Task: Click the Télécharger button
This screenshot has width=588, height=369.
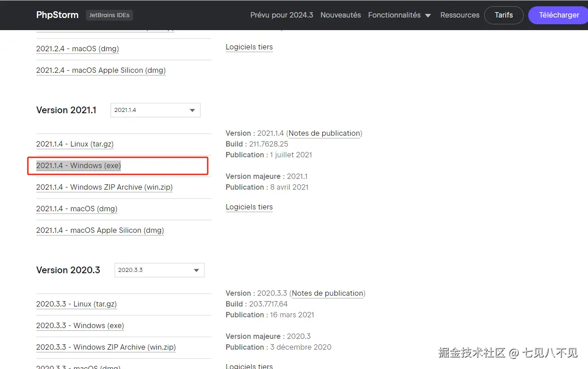Action: [x=559, y=15]
